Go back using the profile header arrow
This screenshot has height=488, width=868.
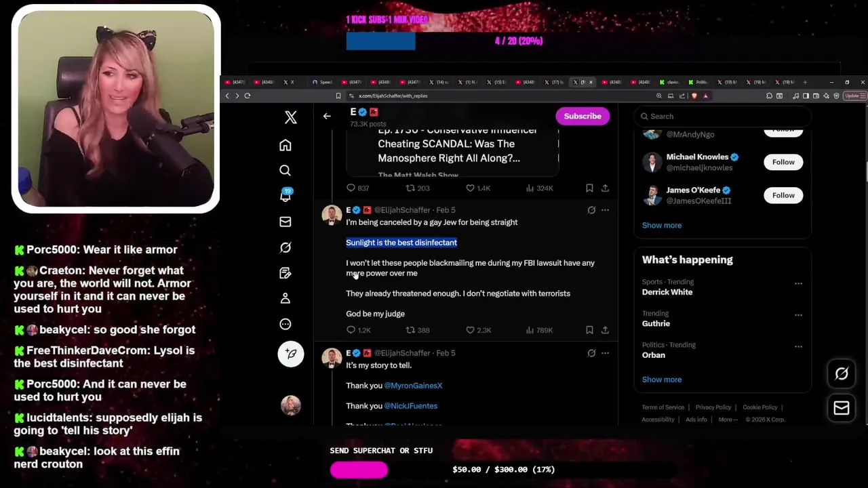(x=327, y=116)
